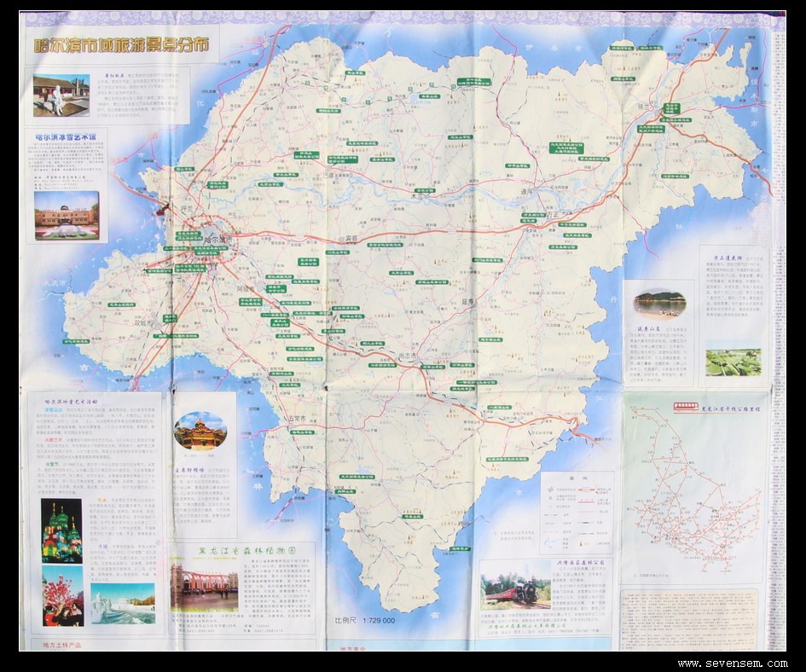Click the 黑龙江省干线公路里程 heading
This screenshot has width=806, height=672.
click(731, 409)
